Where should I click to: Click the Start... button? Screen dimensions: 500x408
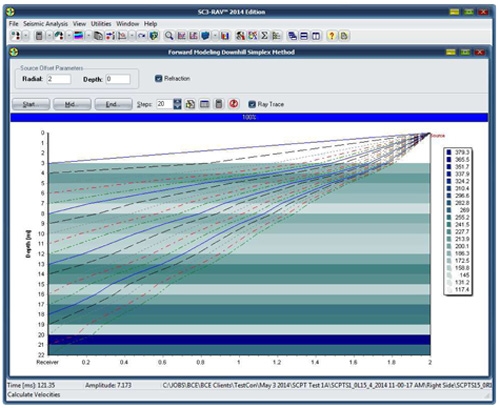coord(31,104)
